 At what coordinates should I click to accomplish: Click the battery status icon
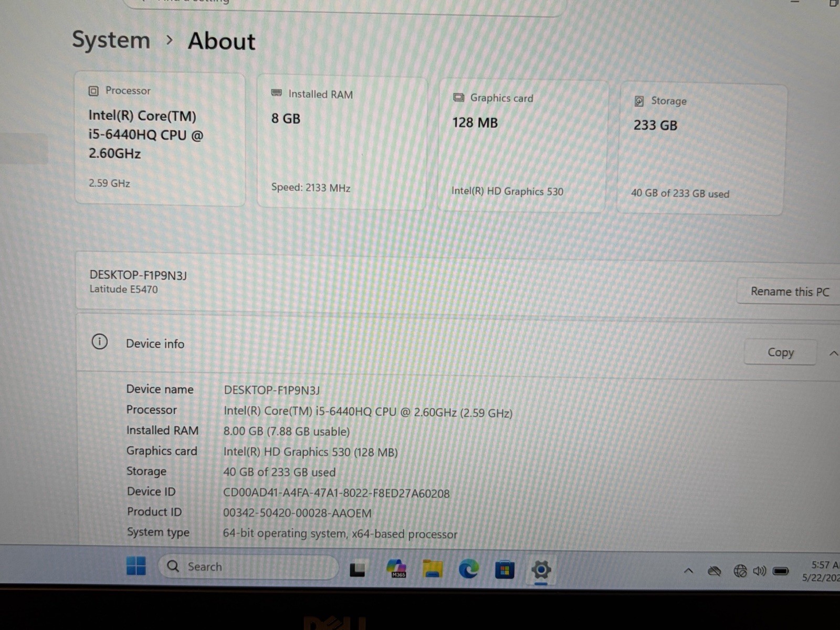pos(781,571)
